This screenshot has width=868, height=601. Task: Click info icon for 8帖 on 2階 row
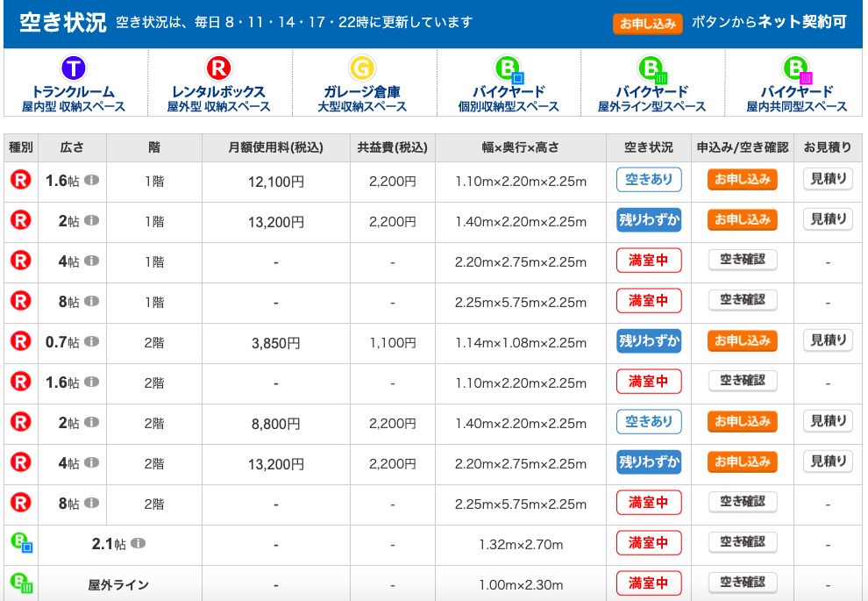[91, 503]
